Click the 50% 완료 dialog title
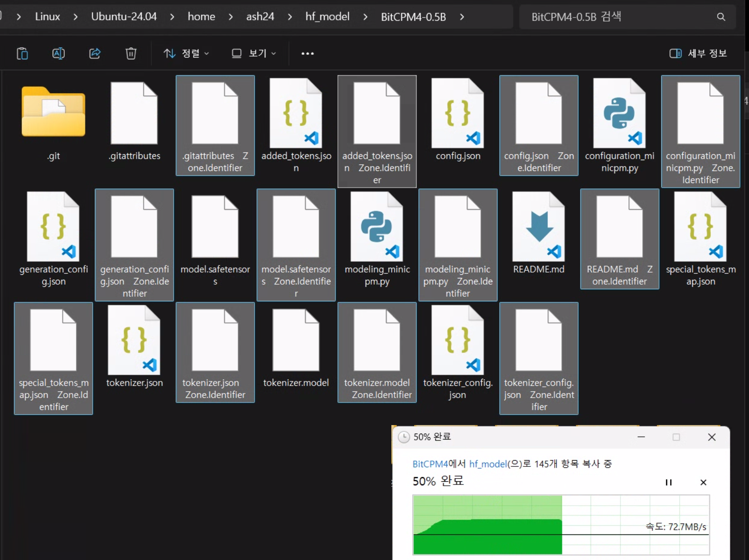The image size is (749, 560). click(x=432, y=437)
